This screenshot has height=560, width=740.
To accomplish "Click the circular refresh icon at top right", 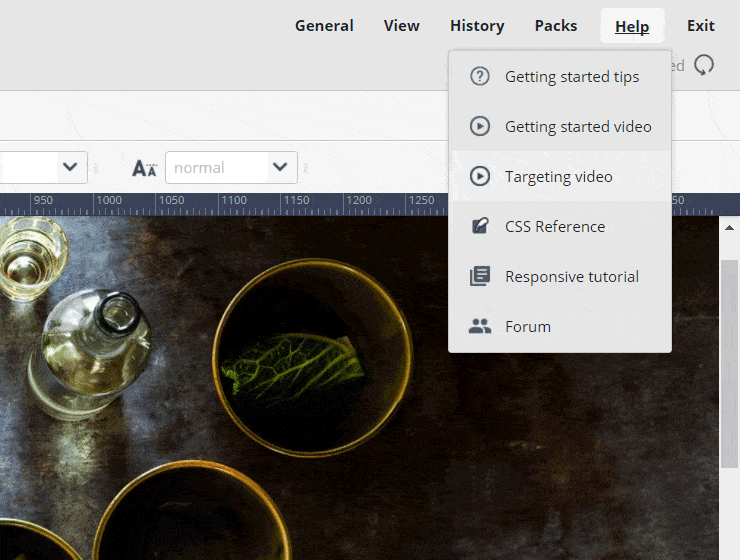I will pyautogui.click(x=704, y=65).
